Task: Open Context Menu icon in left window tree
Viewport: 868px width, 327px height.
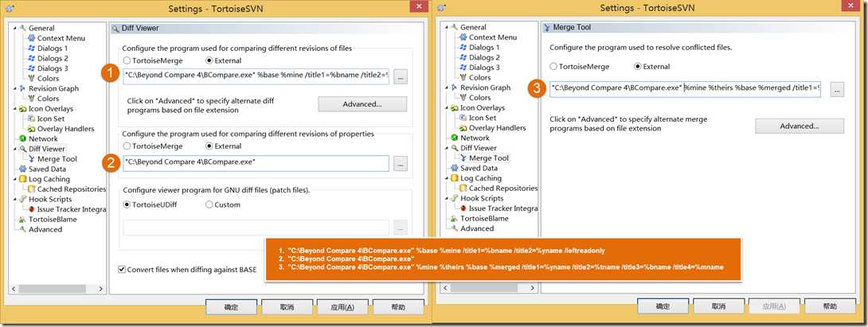Action: point(32,38)
